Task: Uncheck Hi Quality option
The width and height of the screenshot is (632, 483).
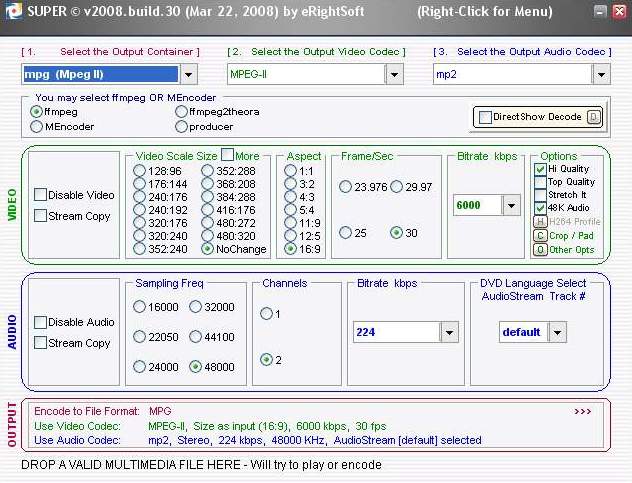Action: (540, 169)
